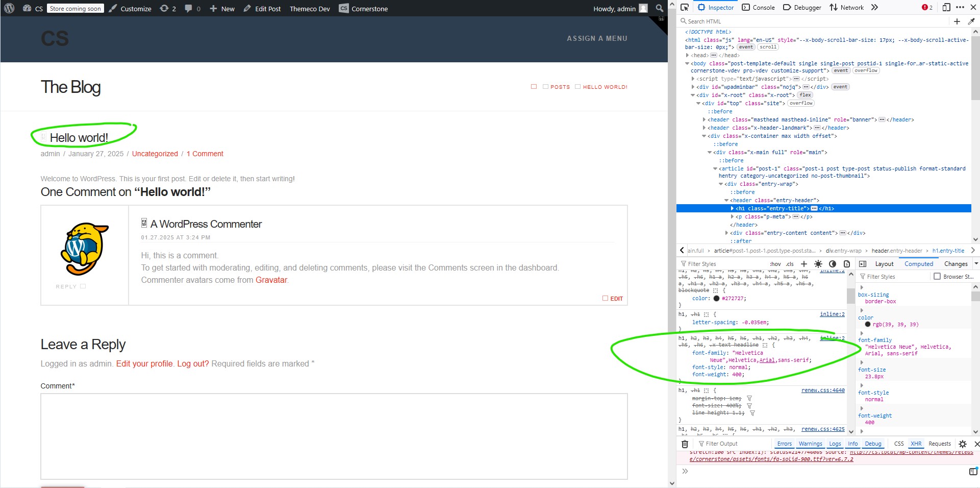Enable the Browser Styles checkbox
980x488 pixels.
pyautogui.click(x=937, y=277)
